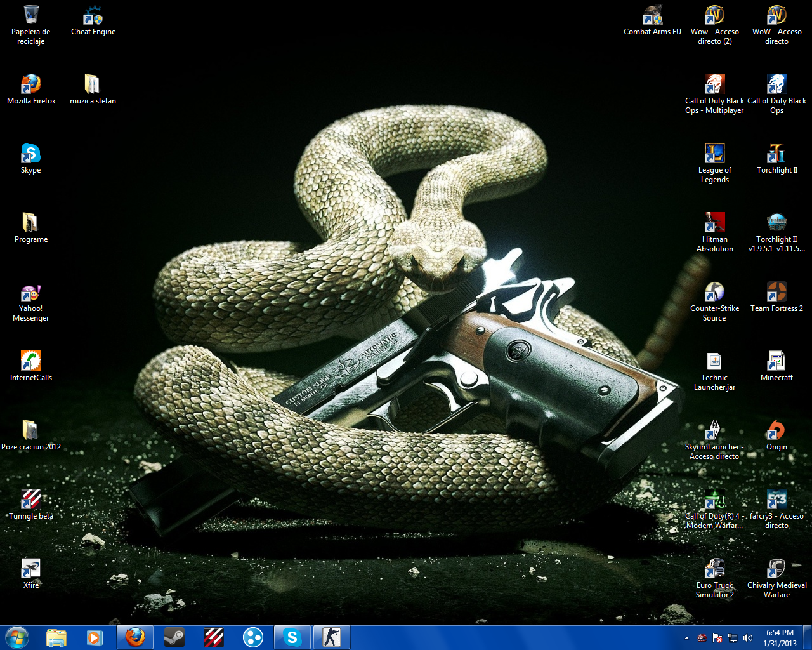Switch to Skype in the taskbar
Viewport: 812px width, 650px height.
point(292,637)
